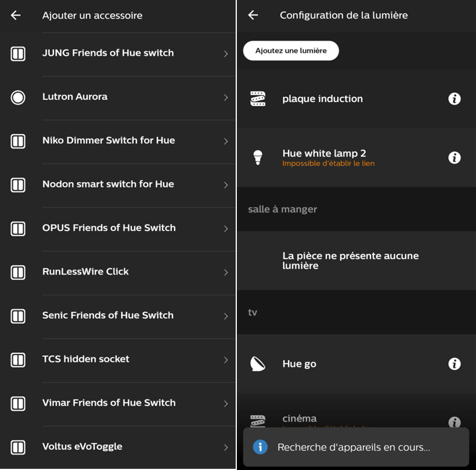Open info icon for Hue go
The height and width of the screenshot is (470, 476).
(x=454, y=363)
